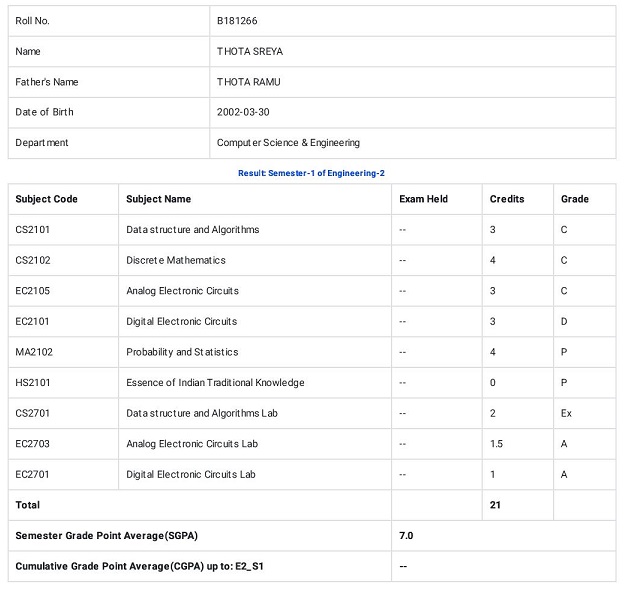Click the SGPA value 7.0
624x589 pixels.
click(406, 536)
